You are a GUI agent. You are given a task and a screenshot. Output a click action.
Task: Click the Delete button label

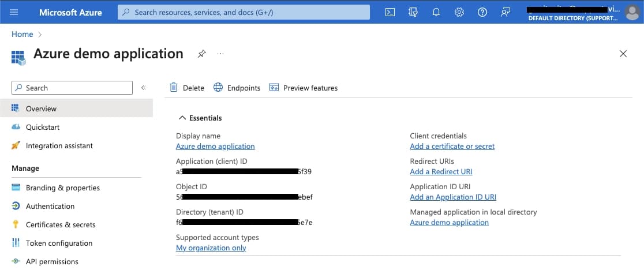193,88
